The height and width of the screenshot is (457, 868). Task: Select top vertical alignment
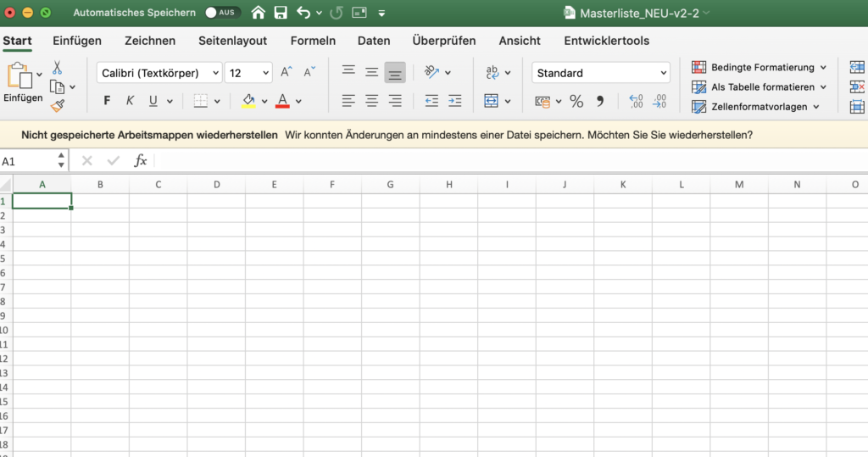pyautogui.click(x=348, y=71)
